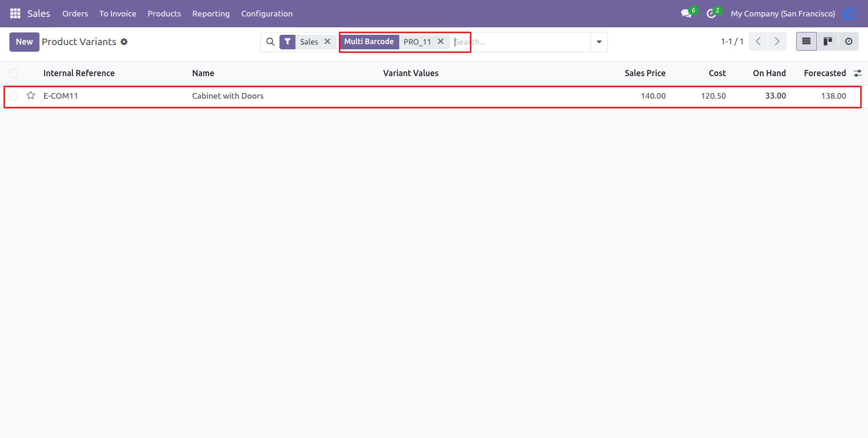Image resolution: width=868 pixels, height=438 pixels.
Task: Sort by On Hand column header
Action: click(769, 73)
